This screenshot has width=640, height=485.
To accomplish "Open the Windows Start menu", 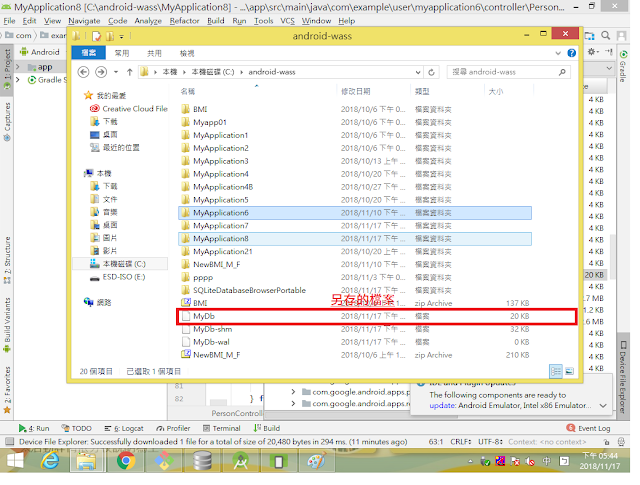I will click(15, 461).
